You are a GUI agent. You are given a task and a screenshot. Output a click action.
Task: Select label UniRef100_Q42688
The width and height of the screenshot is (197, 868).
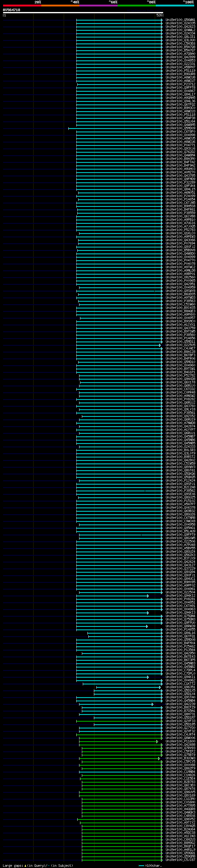pyautogui.click(x=180, y=745)
